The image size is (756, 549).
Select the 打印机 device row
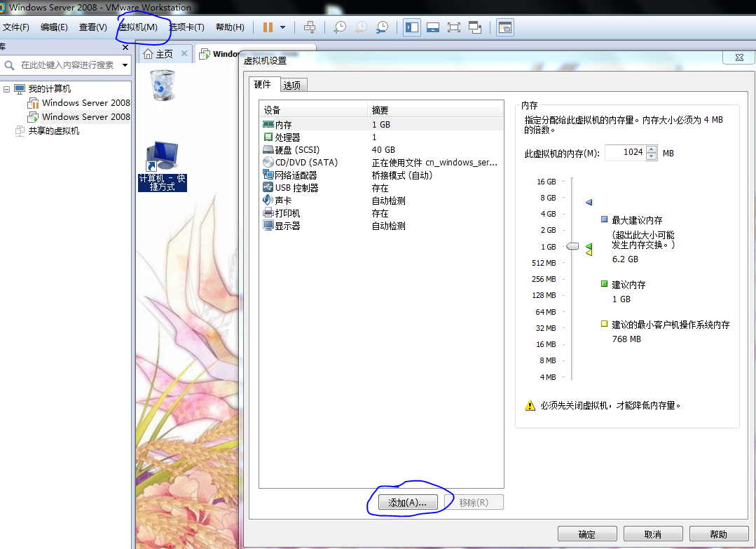381,213
